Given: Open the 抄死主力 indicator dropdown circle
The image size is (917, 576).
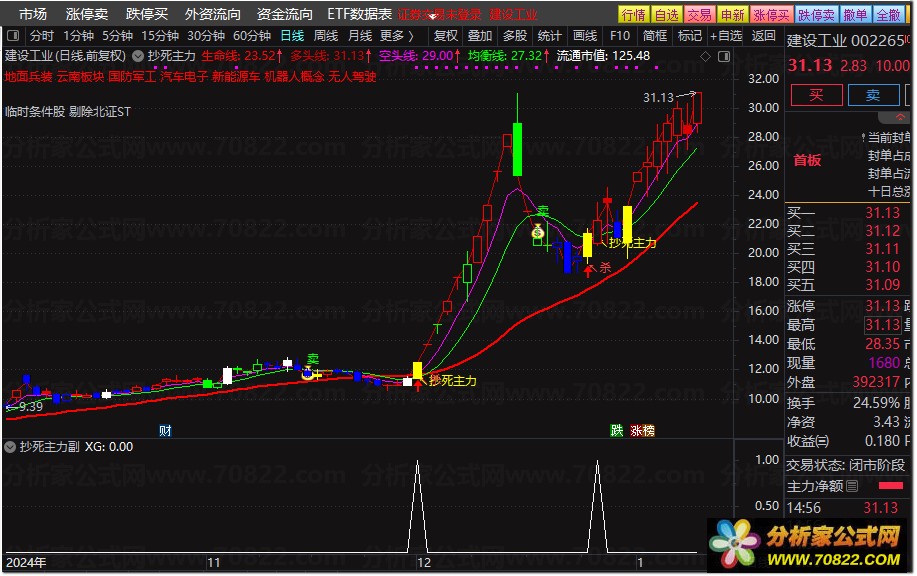Looking at the screenshot, I should [138, 56].
